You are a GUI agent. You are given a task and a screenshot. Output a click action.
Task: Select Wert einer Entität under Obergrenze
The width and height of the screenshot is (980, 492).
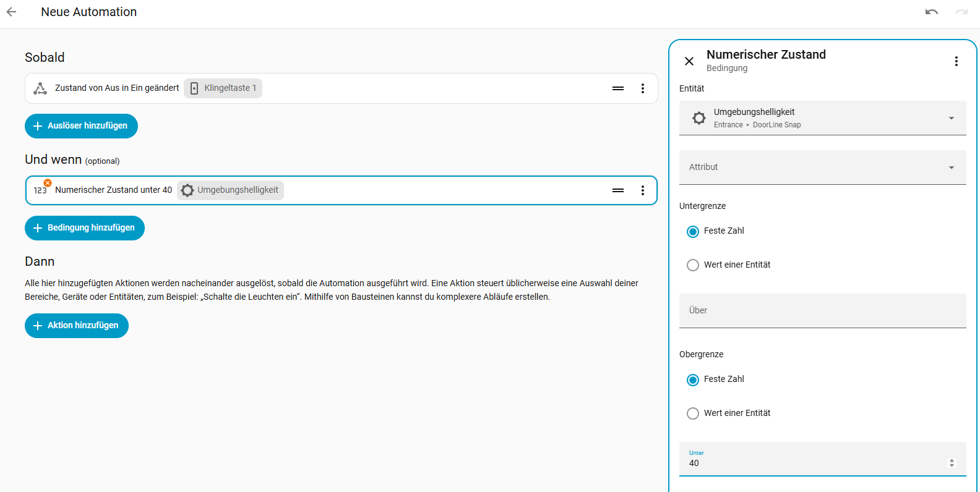click(x=693, y=414)
